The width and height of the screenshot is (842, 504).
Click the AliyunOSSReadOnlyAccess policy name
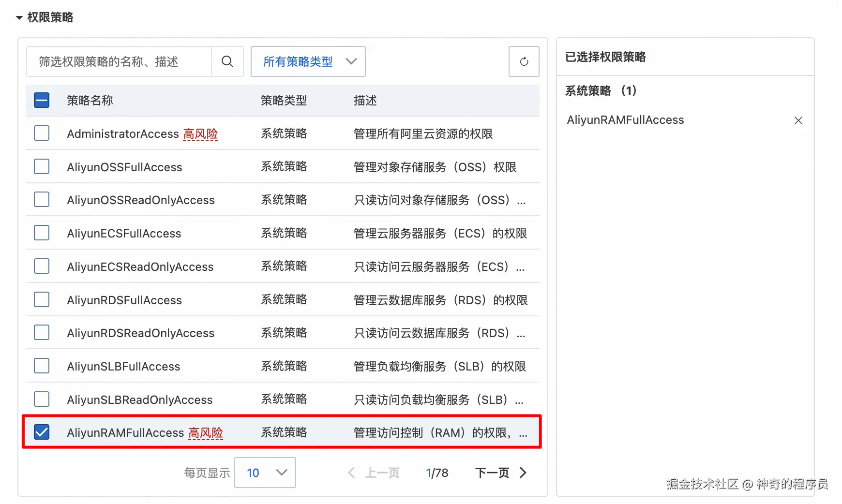pos(141,200)
